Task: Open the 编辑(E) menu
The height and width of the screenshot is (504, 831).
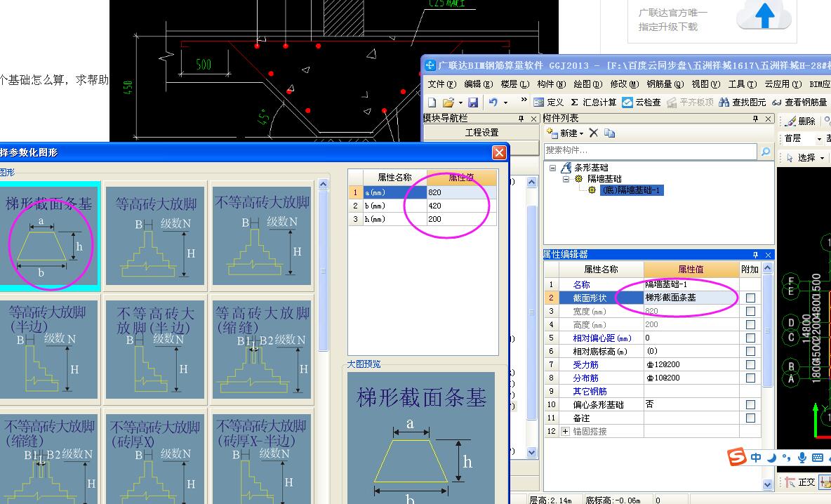Action: tap(479, 84)
